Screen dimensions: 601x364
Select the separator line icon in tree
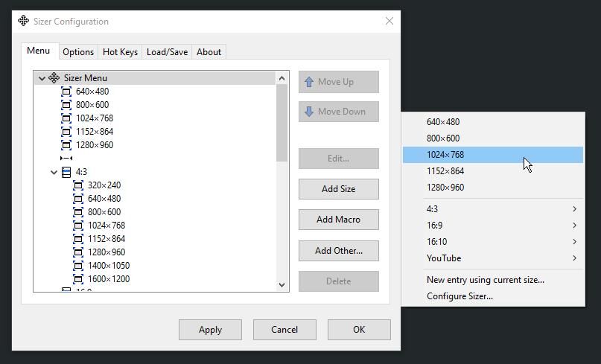click(x=66, y=159)
